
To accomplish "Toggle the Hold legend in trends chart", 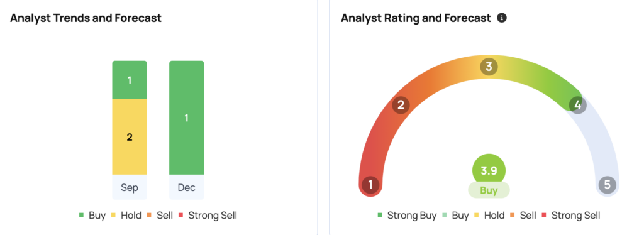I will (x=126, y=216).
